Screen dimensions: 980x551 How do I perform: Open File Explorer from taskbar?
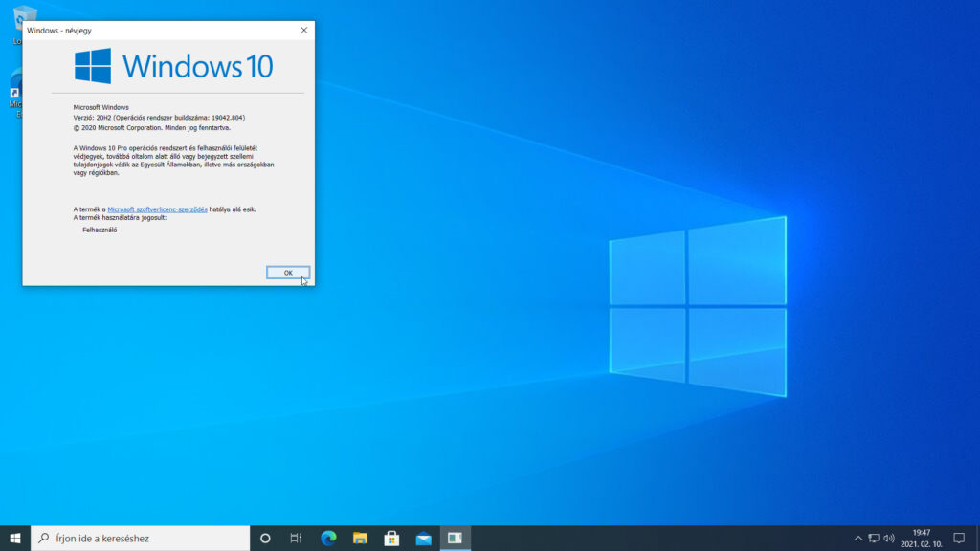pos(360,538)
